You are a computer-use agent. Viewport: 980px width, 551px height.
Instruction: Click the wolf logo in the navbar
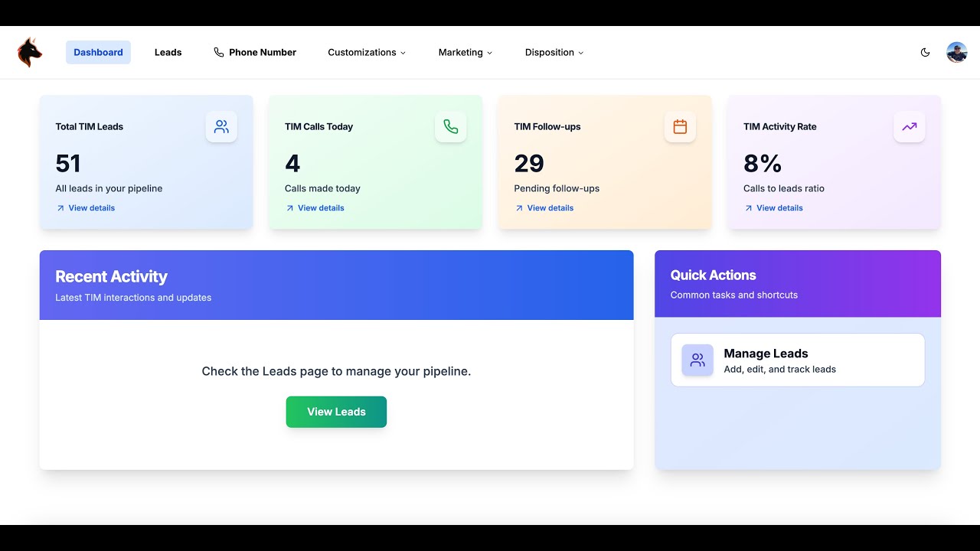[x=30, y=52]
